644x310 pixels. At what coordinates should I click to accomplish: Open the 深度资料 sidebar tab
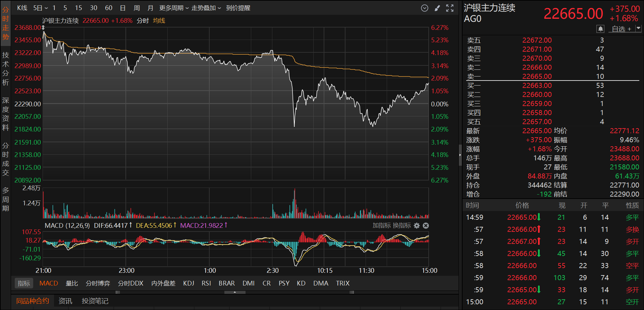coord(6,114)
